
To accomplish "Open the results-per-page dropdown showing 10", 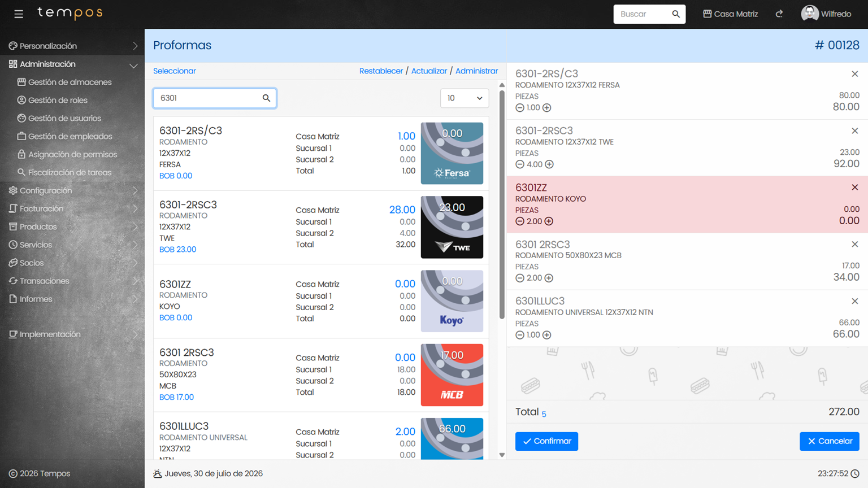I will [465, 98].
